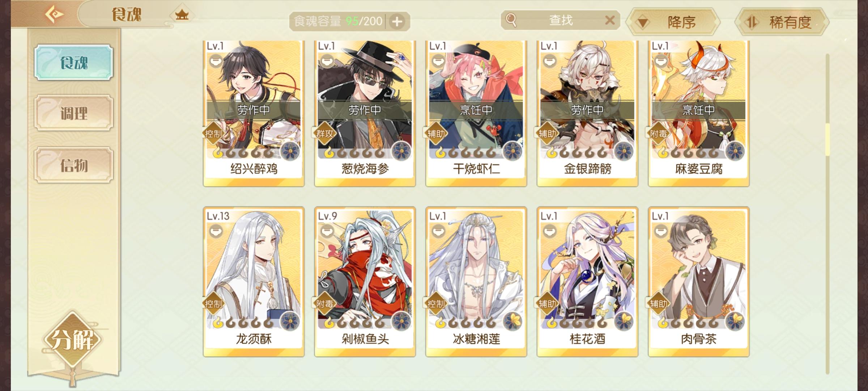Open the pavilion home icon

point(182,15)
